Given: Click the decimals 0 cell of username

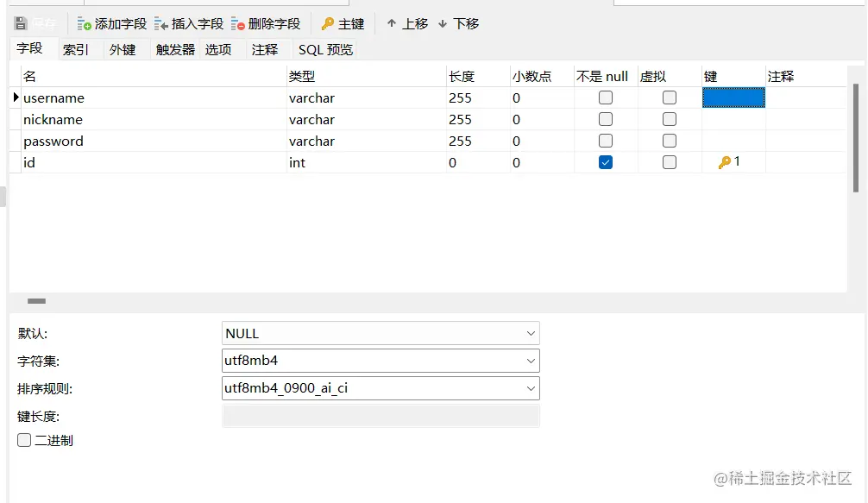Looking at the screenshot, I should tap(542, 98).
